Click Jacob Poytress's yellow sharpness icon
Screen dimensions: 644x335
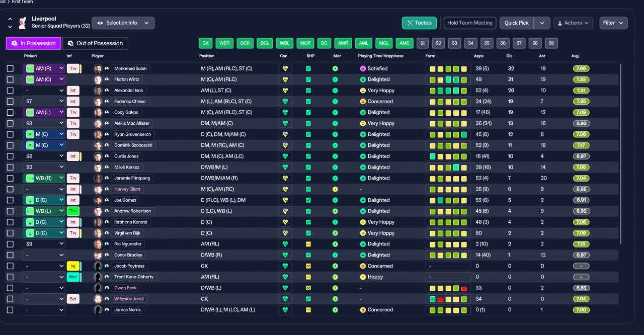308,266
